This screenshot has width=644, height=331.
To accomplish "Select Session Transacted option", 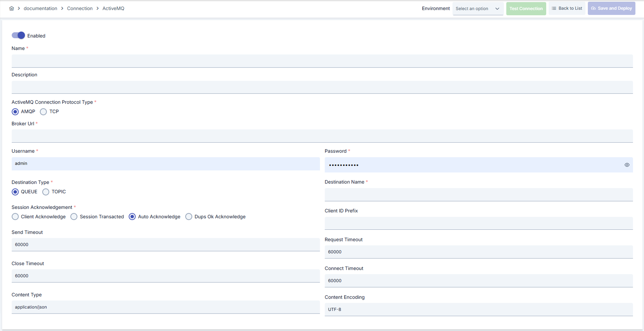I will click(74, 217).
